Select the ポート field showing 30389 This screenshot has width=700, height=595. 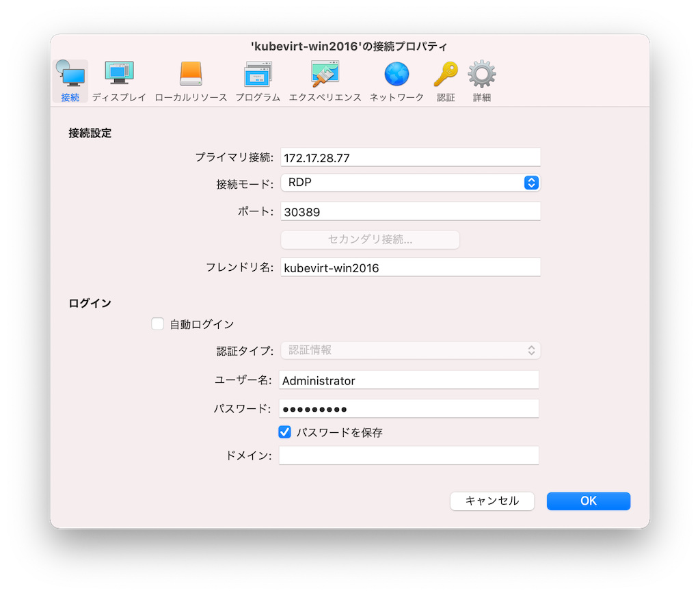(x=410, y=211)
